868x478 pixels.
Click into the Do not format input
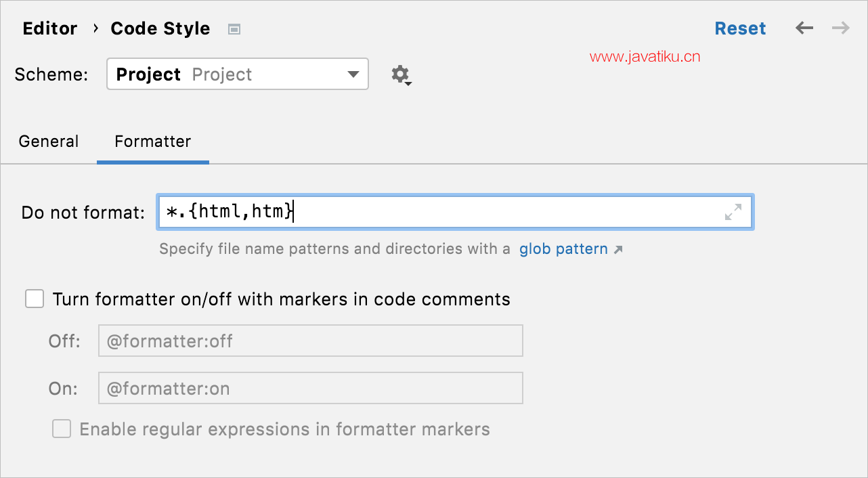tap(455, 212)
